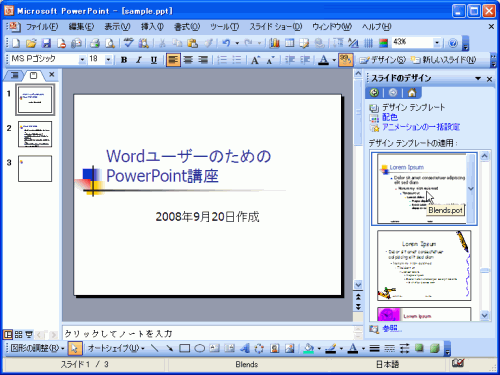Select the Oval drawing tool
This screenshot has height=375, width=500.
click(x=199, y=348)
